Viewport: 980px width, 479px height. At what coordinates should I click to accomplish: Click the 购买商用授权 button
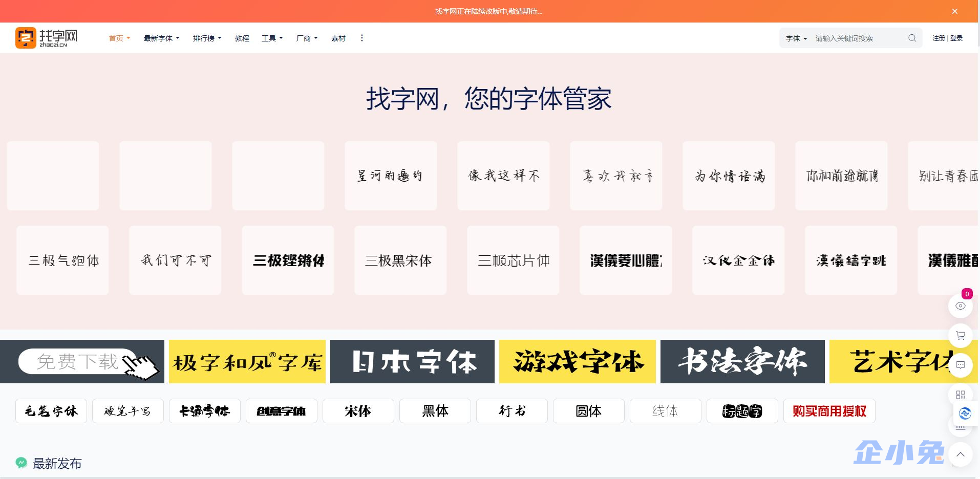point(829,411)
